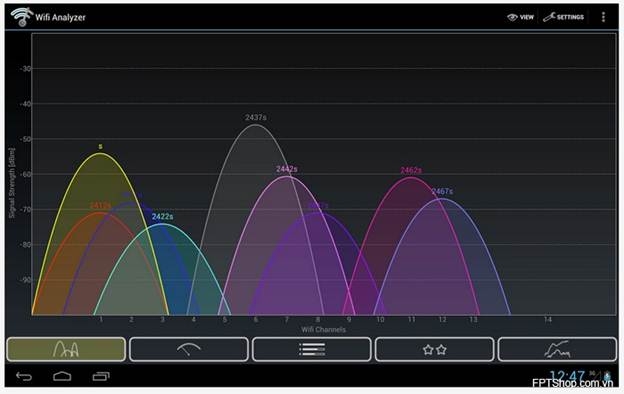624x394 pixels.
Task: Tap the -90 dBm axis value
Action: click(25, 279)
